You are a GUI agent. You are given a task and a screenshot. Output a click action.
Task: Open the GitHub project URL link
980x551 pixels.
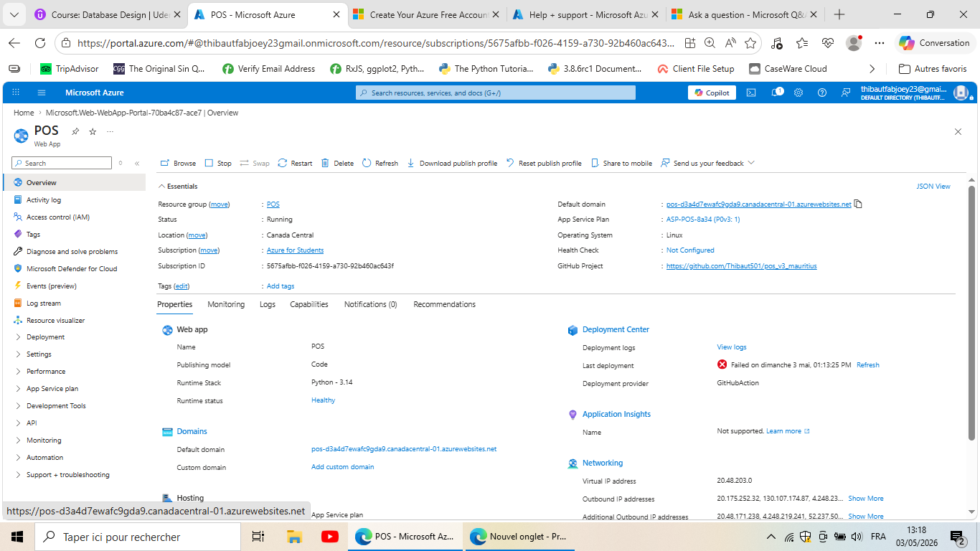pyautogui.click(x=741, y=266)
